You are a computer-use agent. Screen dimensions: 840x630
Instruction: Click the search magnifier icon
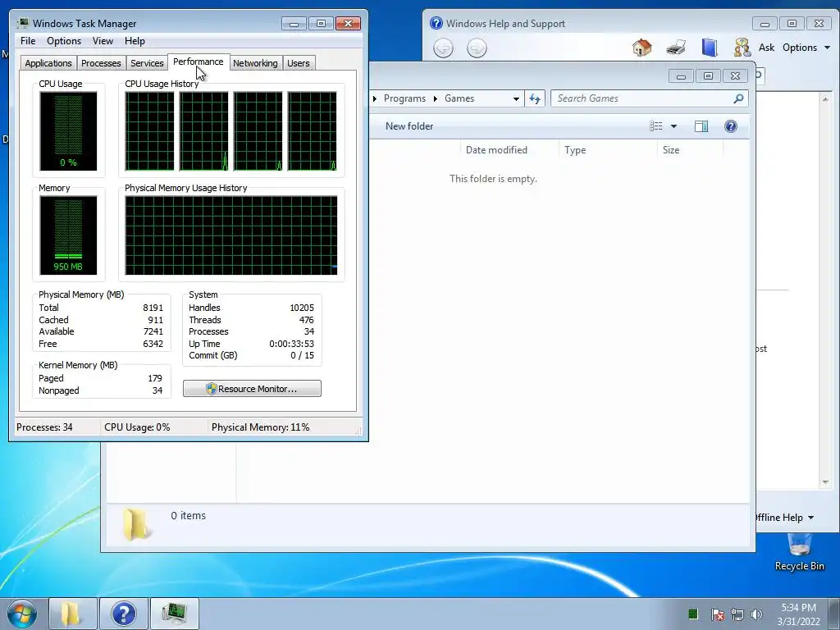[738, 98]
